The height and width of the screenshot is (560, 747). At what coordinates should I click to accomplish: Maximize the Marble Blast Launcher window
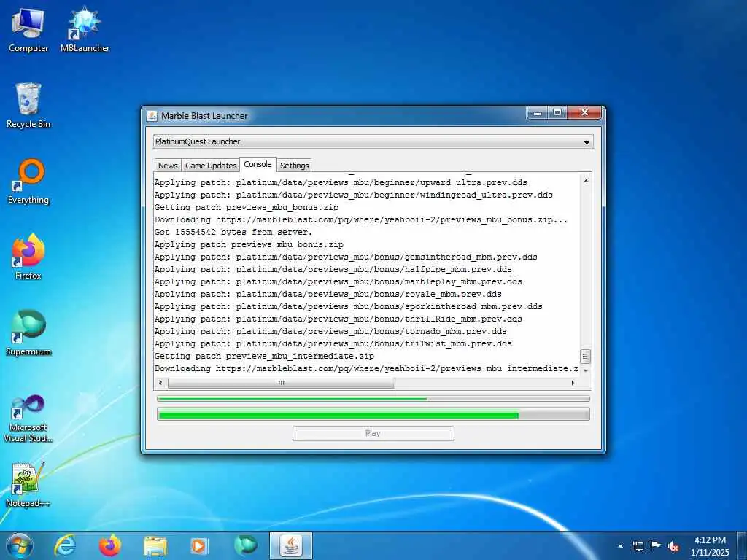[x=557, y=113]
